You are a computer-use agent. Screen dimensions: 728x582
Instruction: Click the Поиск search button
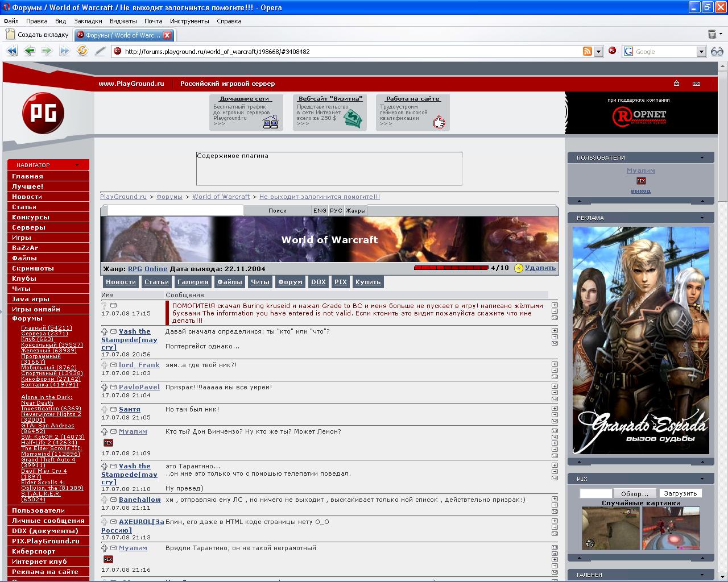coord(278,210)
